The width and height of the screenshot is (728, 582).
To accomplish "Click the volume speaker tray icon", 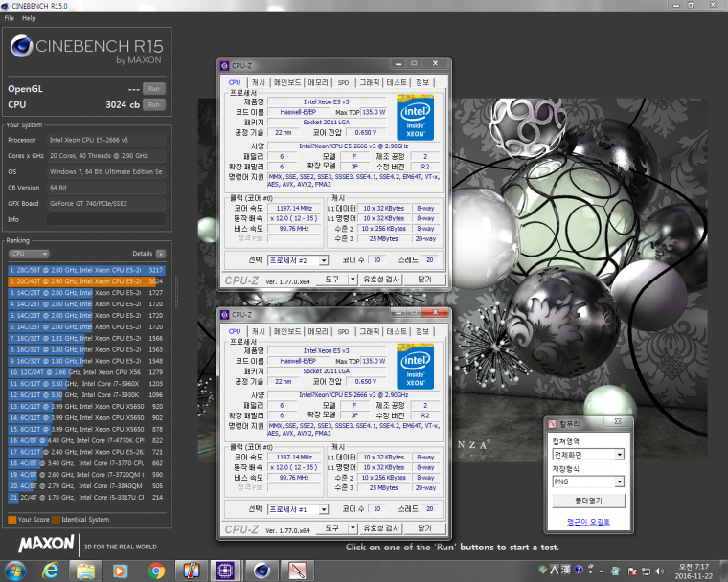I will coord(660,571).
